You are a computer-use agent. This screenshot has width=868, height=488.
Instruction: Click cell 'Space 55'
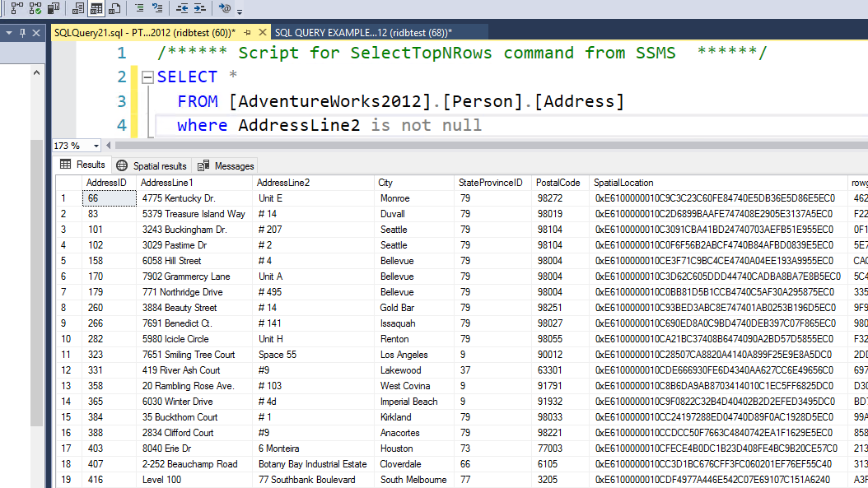[313, 355]
